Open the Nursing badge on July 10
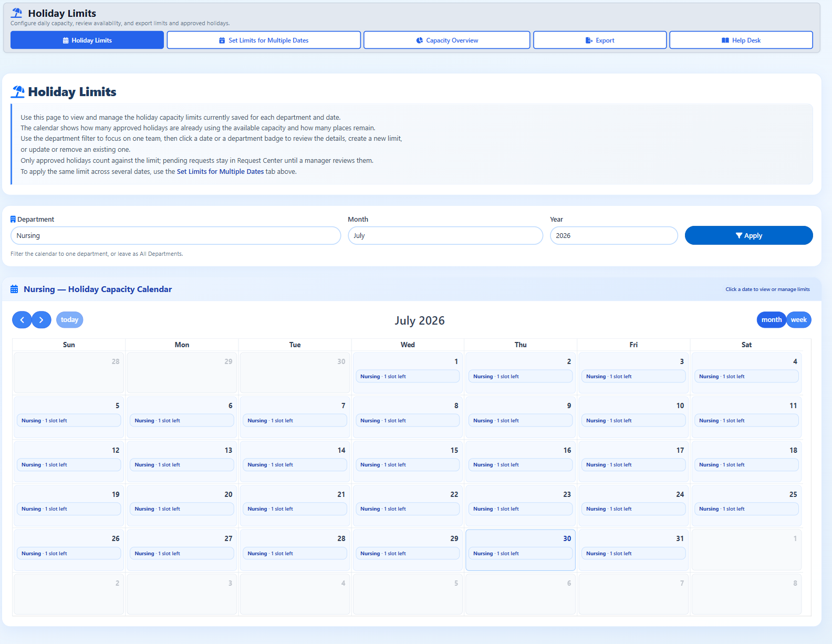Image resolution: width=832 pixels, height=644 pixels. pyautogui.click(x=633, y=421)
